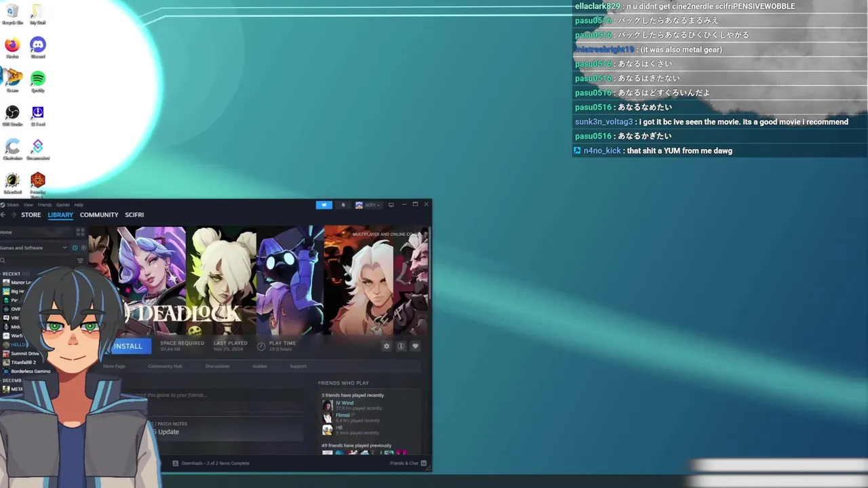This screenshot has width=868, height=488.
Task: Select Borderless Gaming in library list
Action: 27,371
